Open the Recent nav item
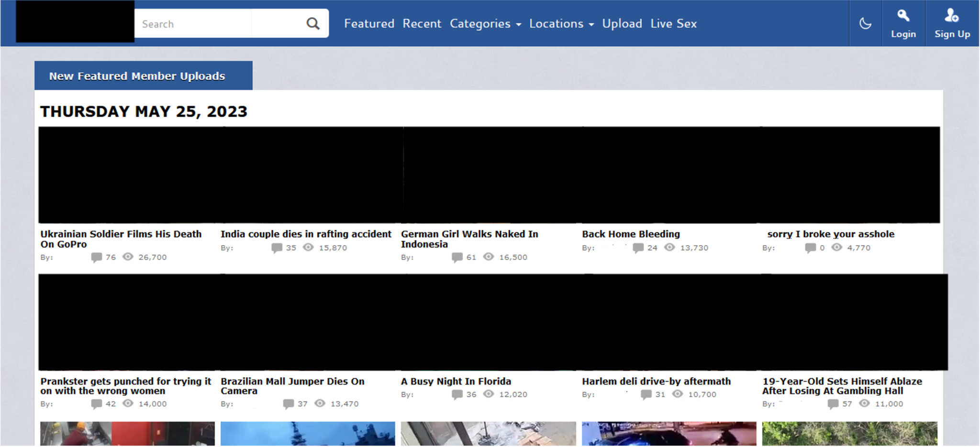Image resolution: width=980 pixels, height=447 pixels. click(x=422, y=23)
